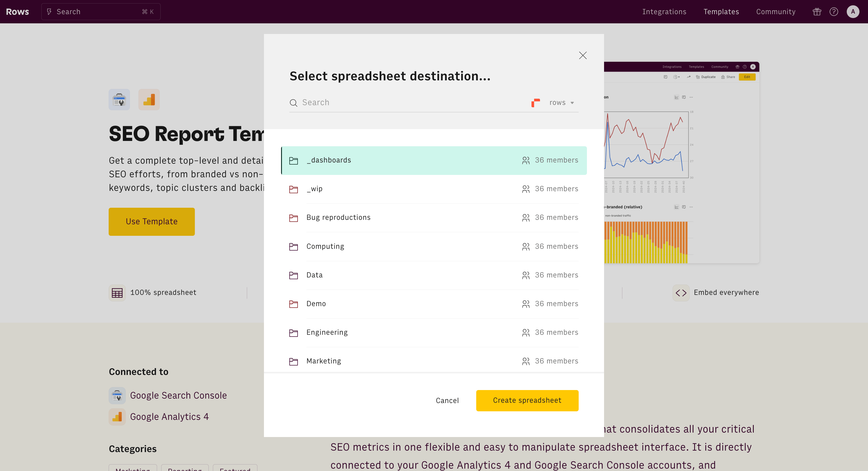Click the Use Template button
The height and width of the screenshot is (471, 868).
point(152,222)
